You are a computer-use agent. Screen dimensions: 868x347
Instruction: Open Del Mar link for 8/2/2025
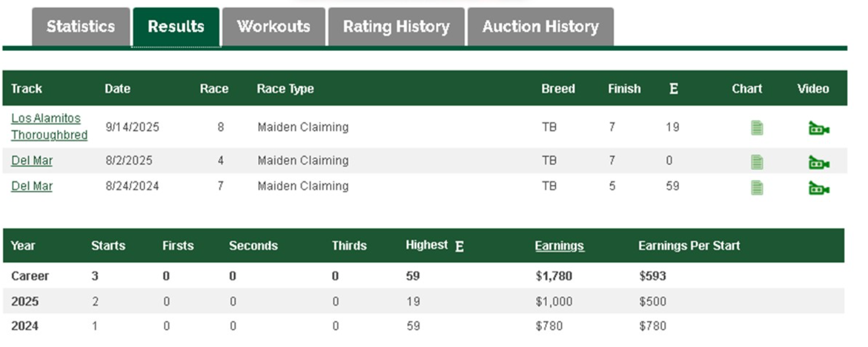[32, 161]
